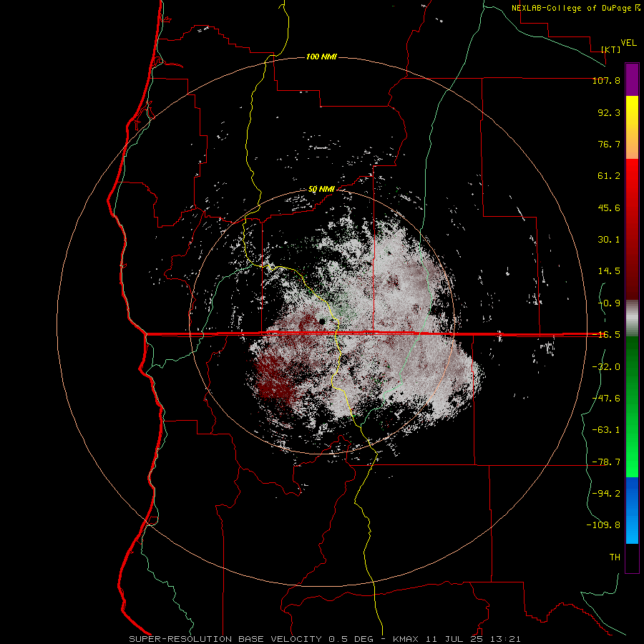The image size is (644, 644).
Task: Click the TH legend label
Action: pos(615,557)
